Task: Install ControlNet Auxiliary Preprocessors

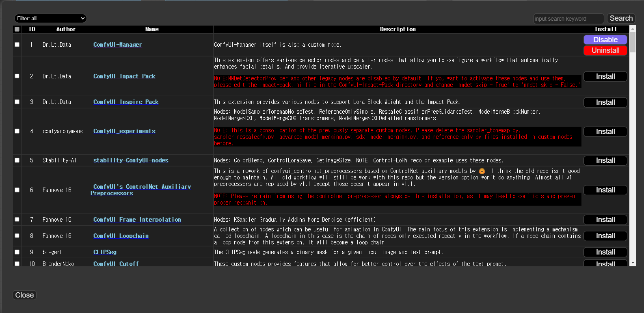Action: coord(605,190)
